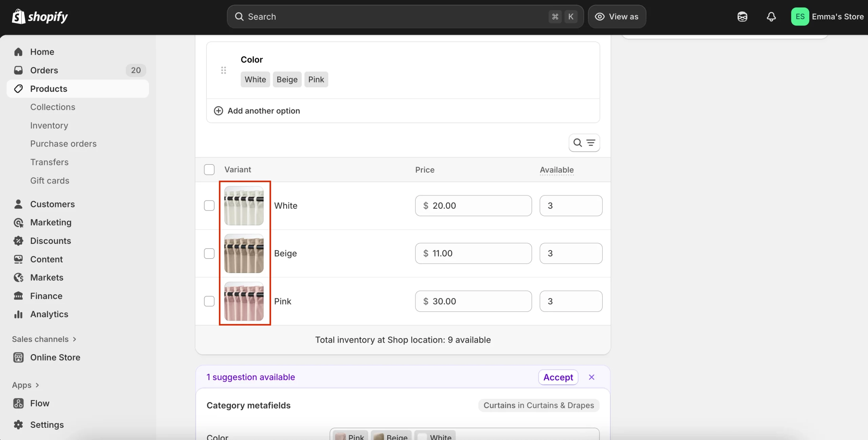Toggle the select-all variants checkbox

(209, 170)
